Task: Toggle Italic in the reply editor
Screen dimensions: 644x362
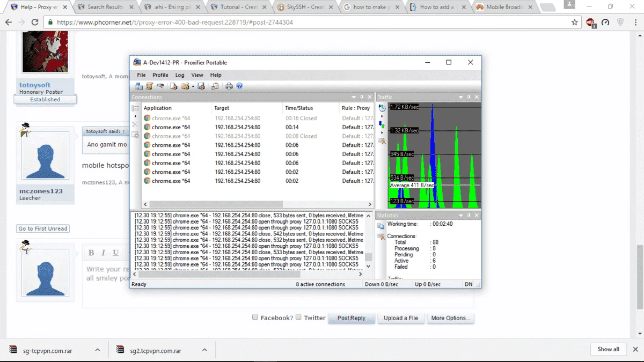Action: (x=104, y=253)
